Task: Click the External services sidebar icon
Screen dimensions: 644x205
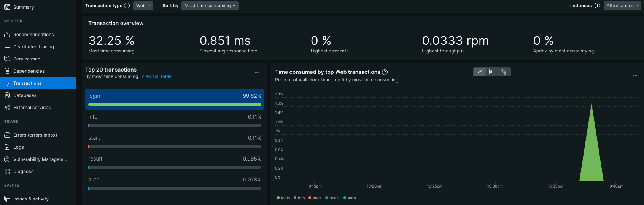Action: (7, 108)
